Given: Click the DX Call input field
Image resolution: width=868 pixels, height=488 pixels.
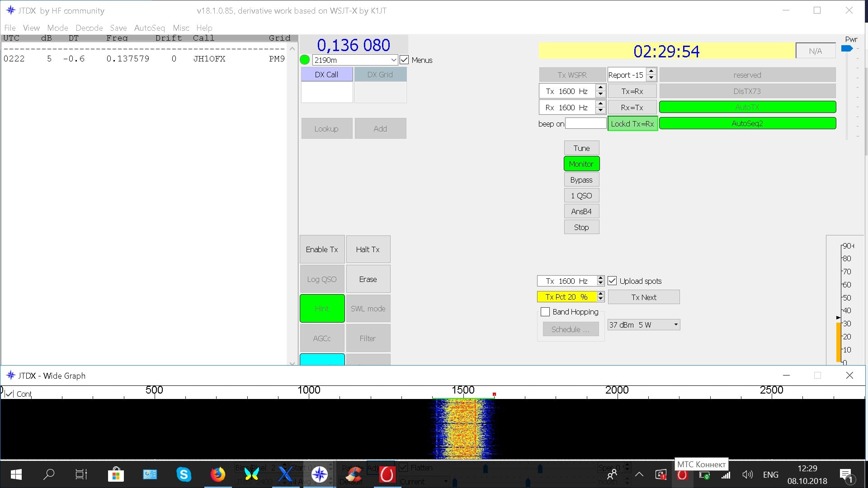Looking at the screenshot, I should click(x=326, y=92).
